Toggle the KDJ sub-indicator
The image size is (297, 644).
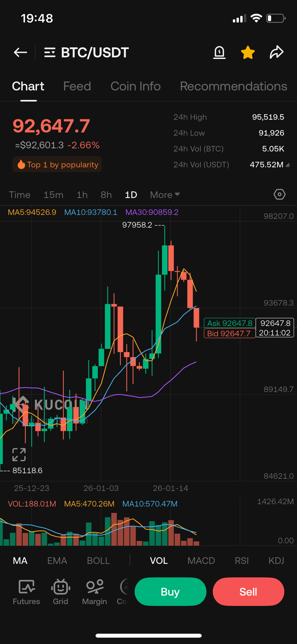pyautogui.click(x=276, y=560)
